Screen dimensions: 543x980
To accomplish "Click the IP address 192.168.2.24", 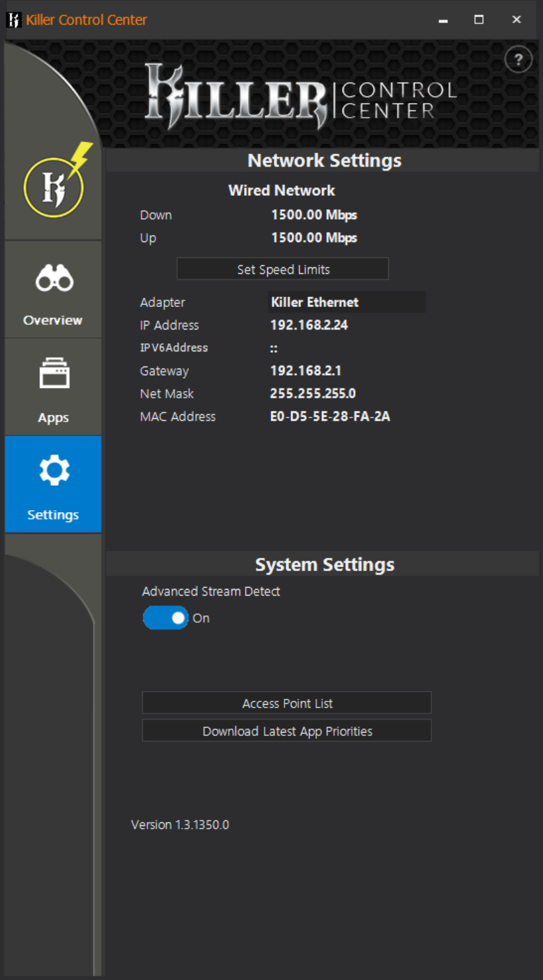I will click(x=309, y=325).
